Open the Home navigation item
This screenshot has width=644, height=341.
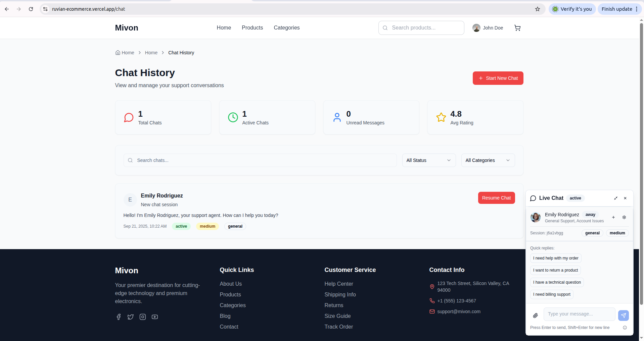pyautogui.click(x=224, y=28)
